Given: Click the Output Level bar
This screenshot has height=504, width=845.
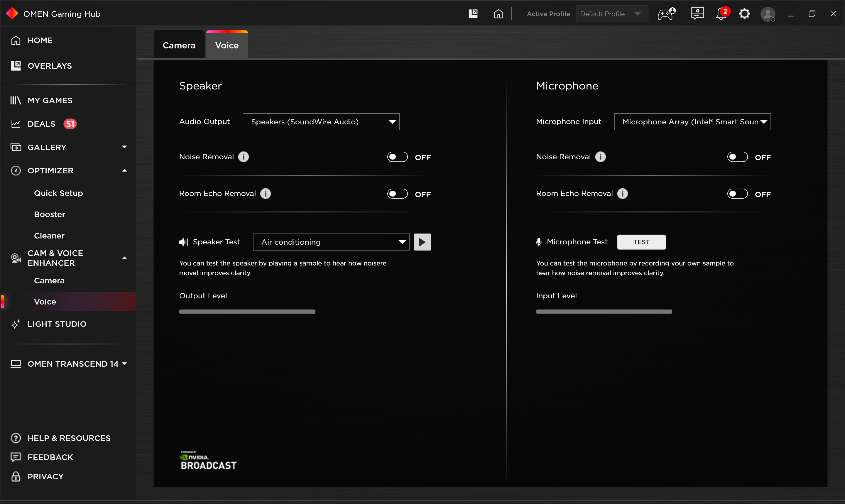Looking at the screenshot, I should coord(247,312).
